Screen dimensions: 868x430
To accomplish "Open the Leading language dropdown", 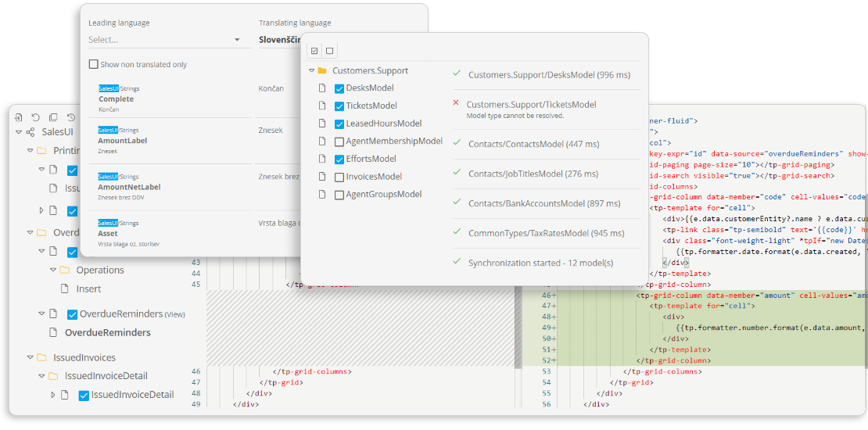I will 164,40.
